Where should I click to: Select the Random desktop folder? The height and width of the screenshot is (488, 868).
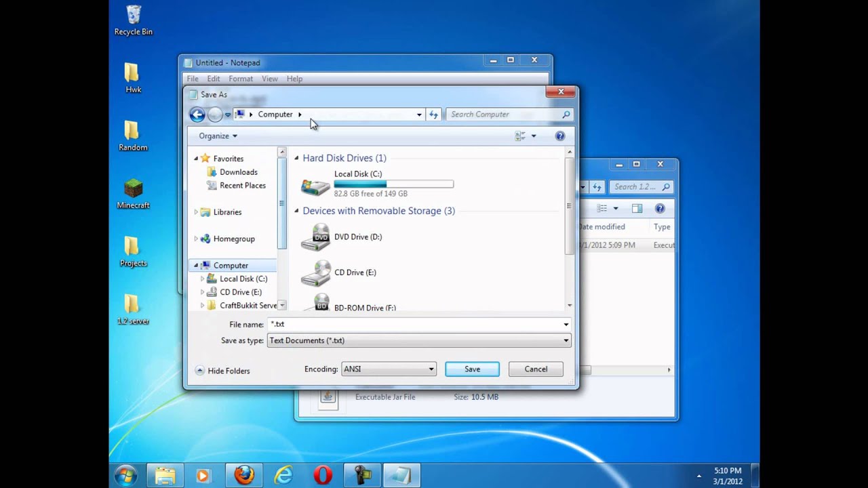click(x=133, y=136)
